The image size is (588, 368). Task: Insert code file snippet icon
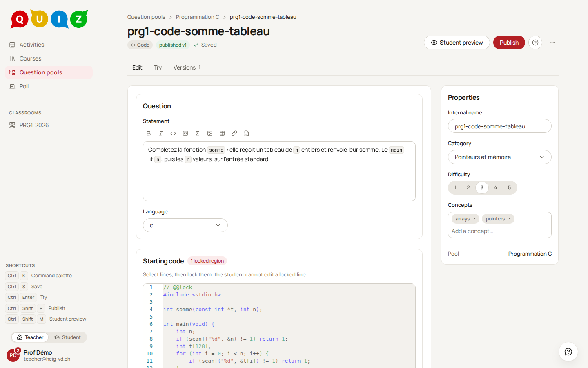point(247,133)
